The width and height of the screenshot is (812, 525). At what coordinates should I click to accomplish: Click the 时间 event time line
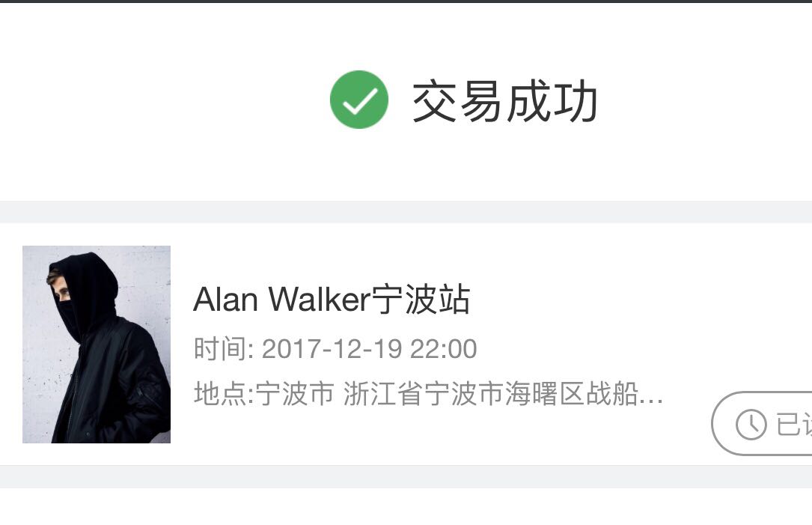pyautogui.click(x=335, y=348)
